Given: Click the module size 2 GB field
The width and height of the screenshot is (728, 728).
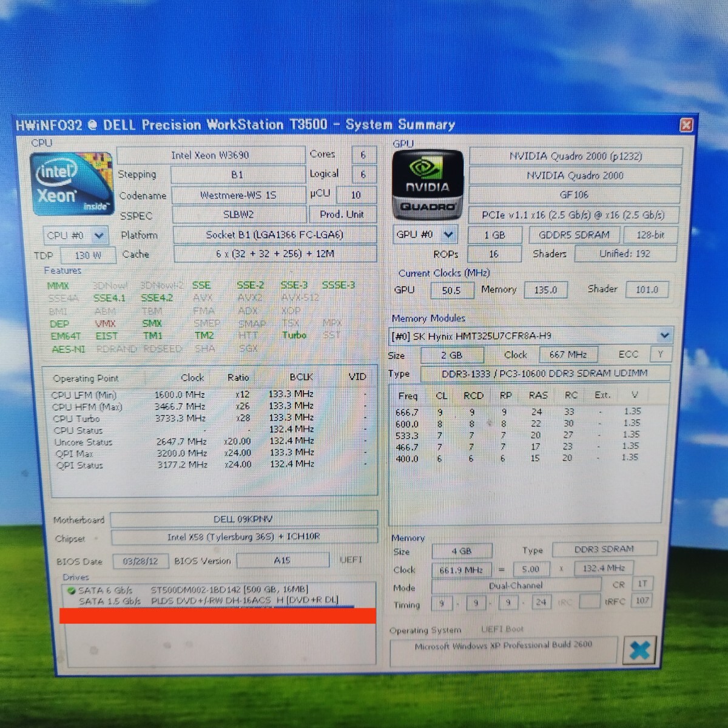Looking at the screenshot, I should point(451,355).
